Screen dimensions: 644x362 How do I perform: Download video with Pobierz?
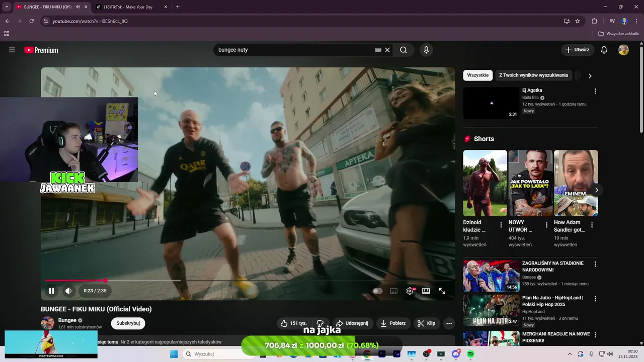(x=393, y=323)
